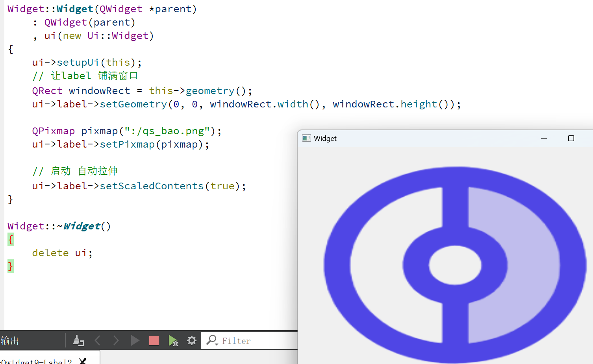Click the Widget window title text

(325, 139)
